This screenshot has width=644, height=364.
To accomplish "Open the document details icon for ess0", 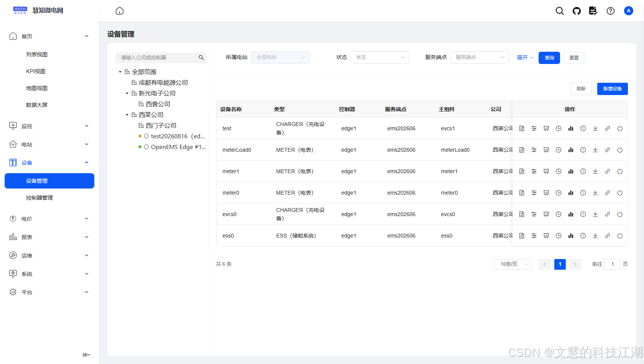I will tap(522, 236).
